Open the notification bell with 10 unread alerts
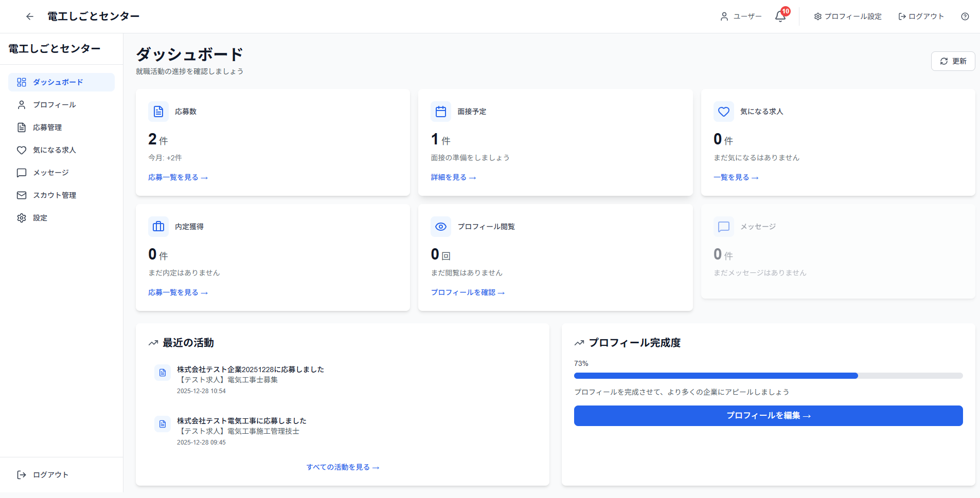This screenshot has width=980, height=498. [779, 16]
